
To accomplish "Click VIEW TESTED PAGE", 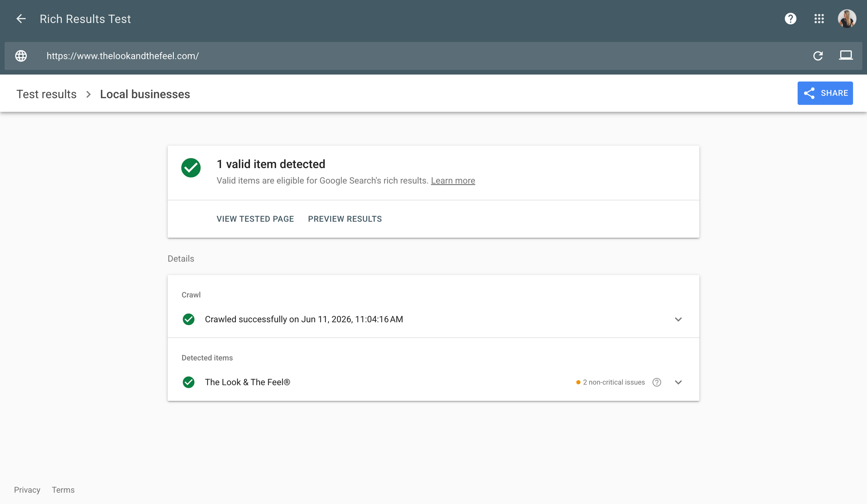I will tap(255, 219).
